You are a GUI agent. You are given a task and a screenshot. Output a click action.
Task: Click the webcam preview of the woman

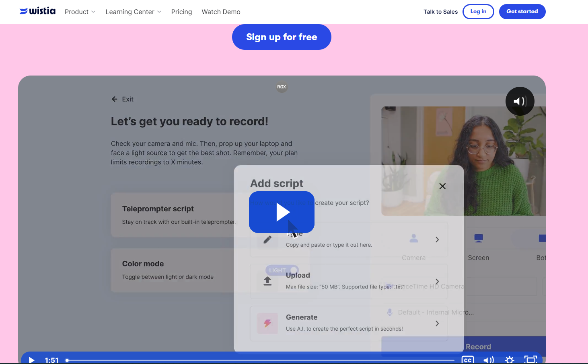point(463,161)
